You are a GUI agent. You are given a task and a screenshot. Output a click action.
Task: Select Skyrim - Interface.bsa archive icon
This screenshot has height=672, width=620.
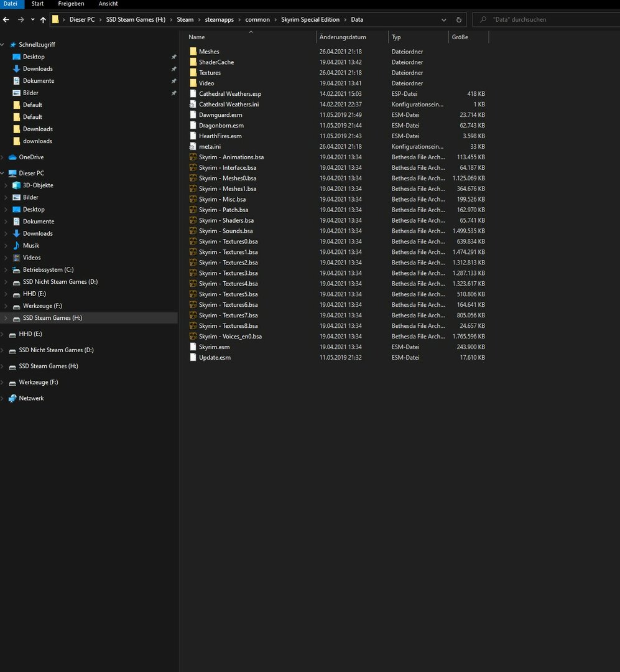[193, 167]
